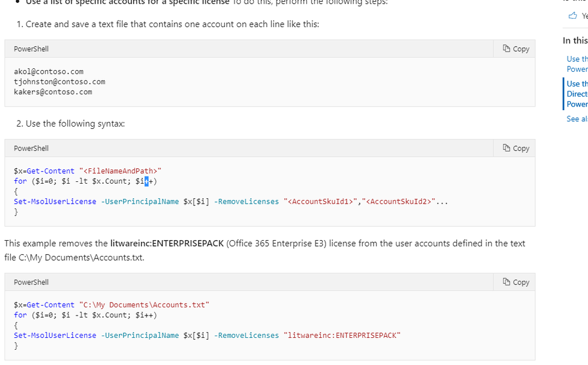Click the blue highlighted character in $i++
588x365 pixels.
coord(147,181)
